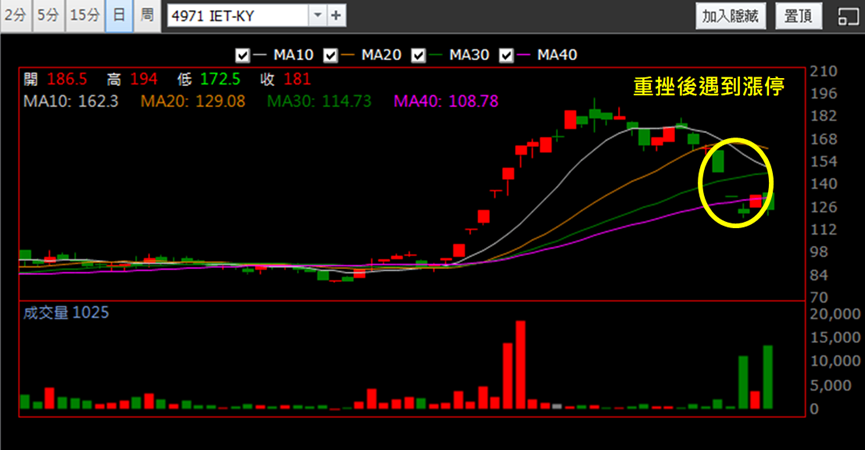The height and width of the screenshot is (450, 865).
Task: Click the plus button beside symbol box
Action: point(336,15)
